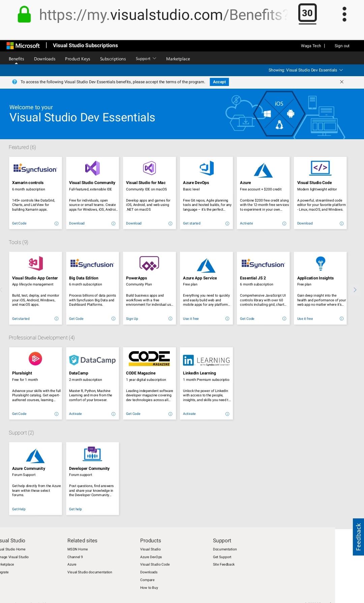Click the Developer Community icon
Viewport: 364px width, 603px height.
(92, 454)
